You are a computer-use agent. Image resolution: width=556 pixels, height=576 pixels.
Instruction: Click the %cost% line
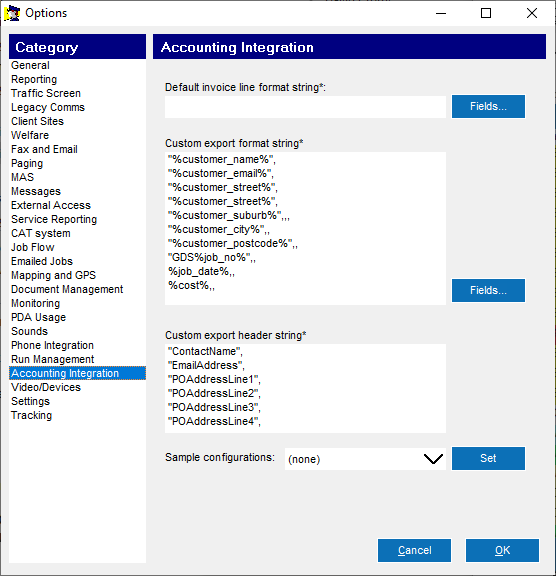click(x=191, y=285)
